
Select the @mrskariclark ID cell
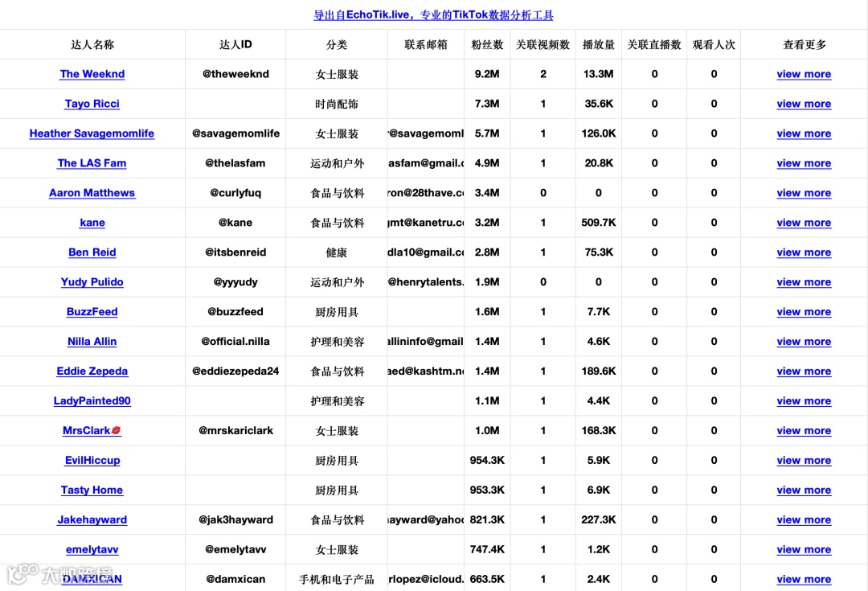pyautogui.click(x=235, y=430)
